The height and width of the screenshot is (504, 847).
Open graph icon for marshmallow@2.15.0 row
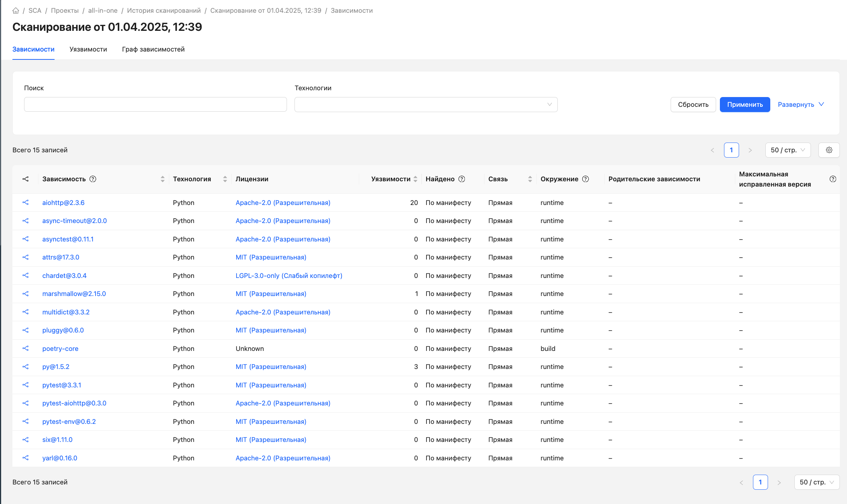pyautogui.click(x=26, y=294)
